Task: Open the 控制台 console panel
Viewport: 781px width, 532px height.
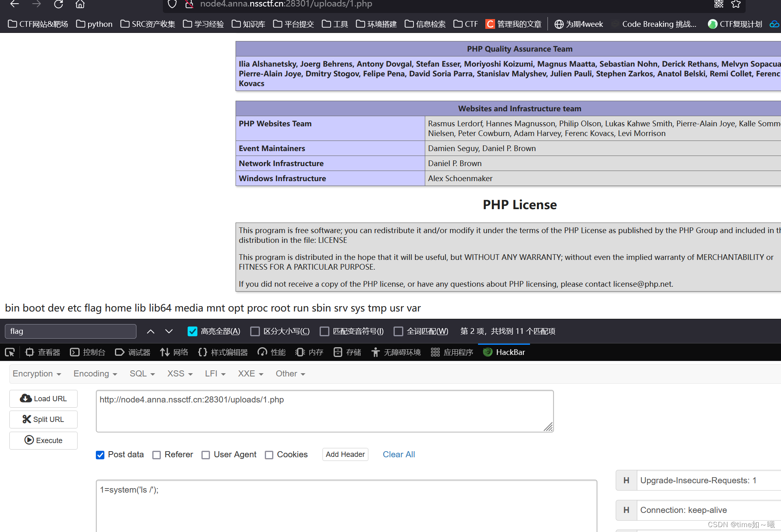Action: 88,352
